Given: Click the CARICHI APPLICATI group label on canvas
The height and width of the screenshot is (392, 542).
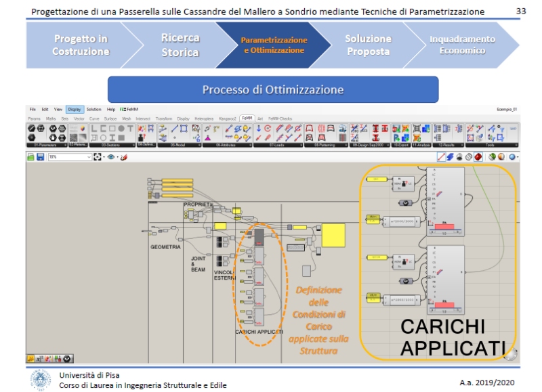Looking at the screenshot, I should (x=259, y=332).
